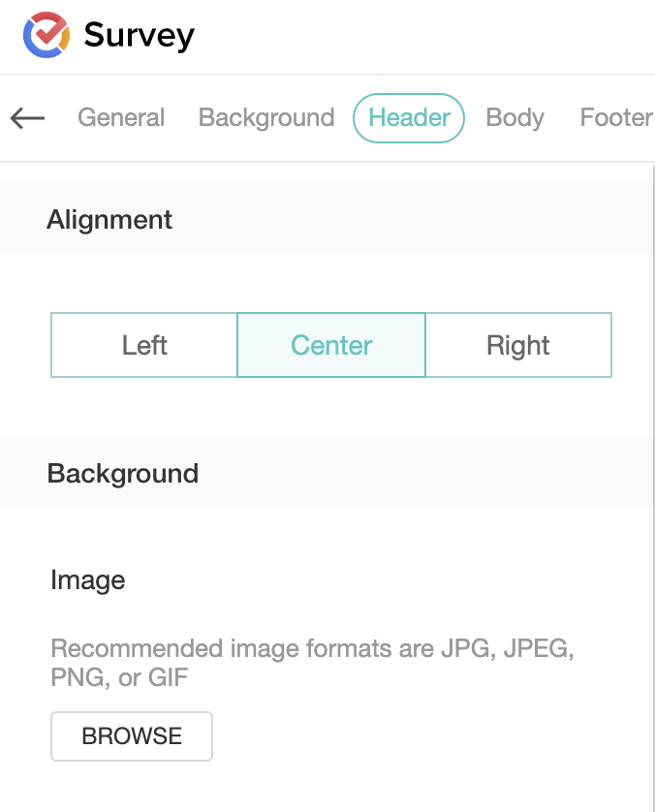Screen dimensions: 655x812
Task: Set header alignment to Left
Action: tap(144, 345)
